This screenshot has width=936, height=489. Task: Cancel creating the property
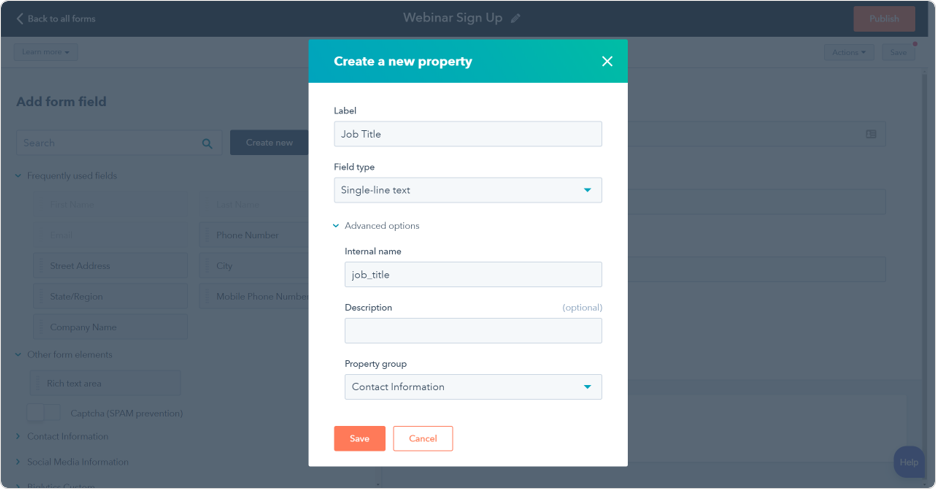tap(423, 438)
